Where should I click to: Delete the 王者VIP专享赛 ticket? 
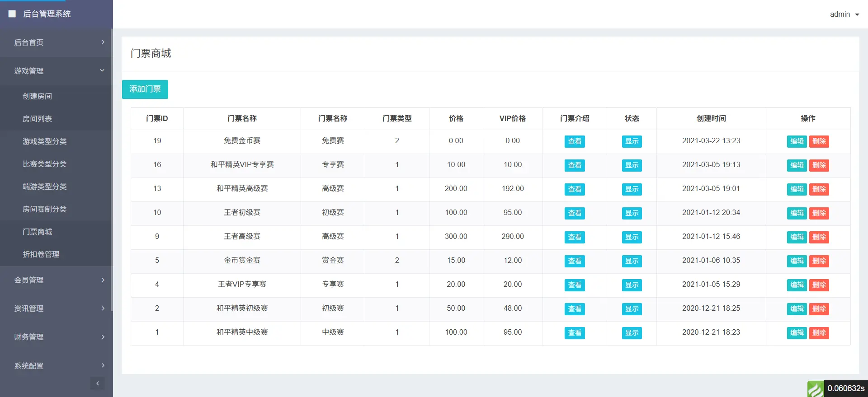(819, 285)
